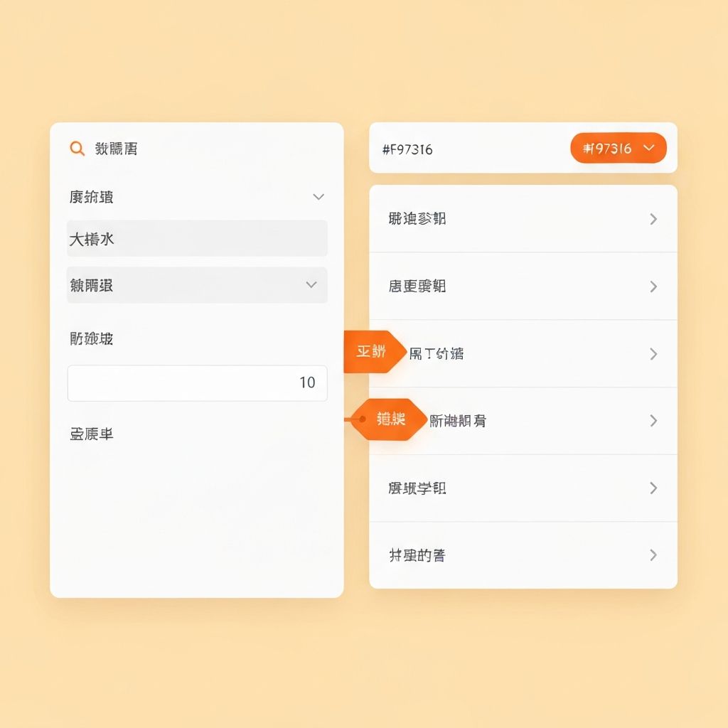Click the orange hexagon tag with the dot
Image resolution: width=728 pixels, height=728 pixels.
click(387, 419)
